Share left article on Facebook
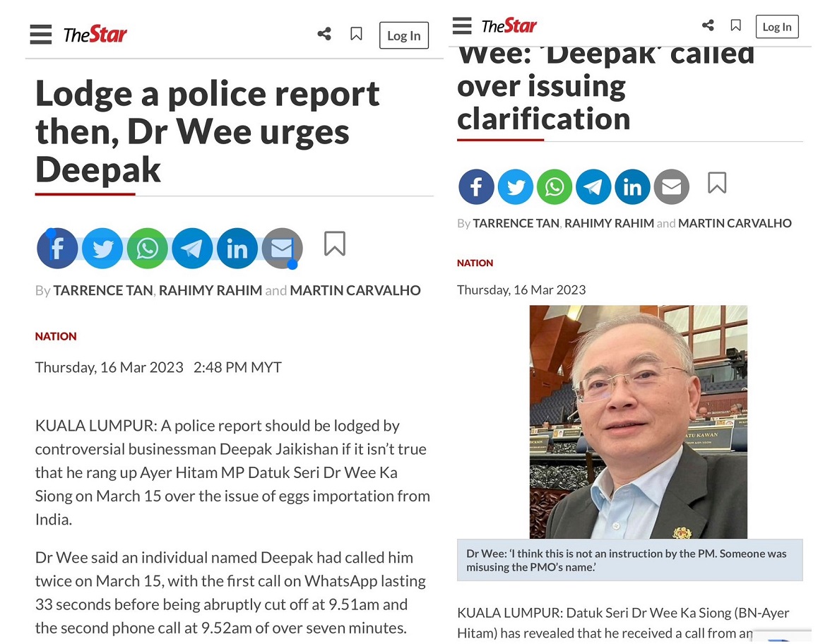The width and height of the screenshot is (818, 644). click(57, 249)
